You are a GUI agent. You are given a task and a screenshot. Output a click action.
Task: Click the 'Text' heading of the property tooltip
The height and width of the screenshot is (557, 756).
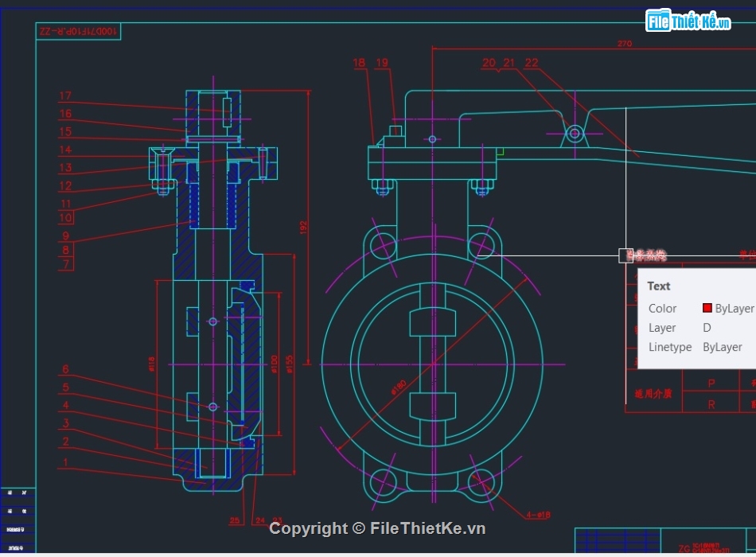pyautogui.click(x=659, y=286)
